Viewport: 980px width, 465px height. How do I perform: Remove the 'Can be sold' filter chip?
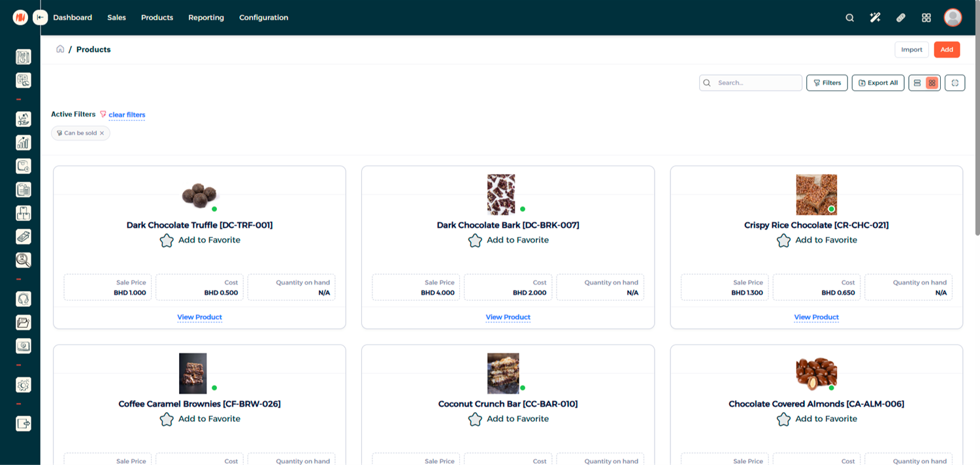click(x=102, y=133)
